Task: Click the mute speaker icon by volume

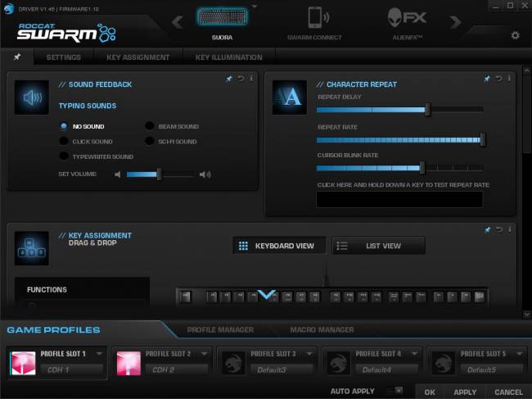Action: click(x=118, y=175)
